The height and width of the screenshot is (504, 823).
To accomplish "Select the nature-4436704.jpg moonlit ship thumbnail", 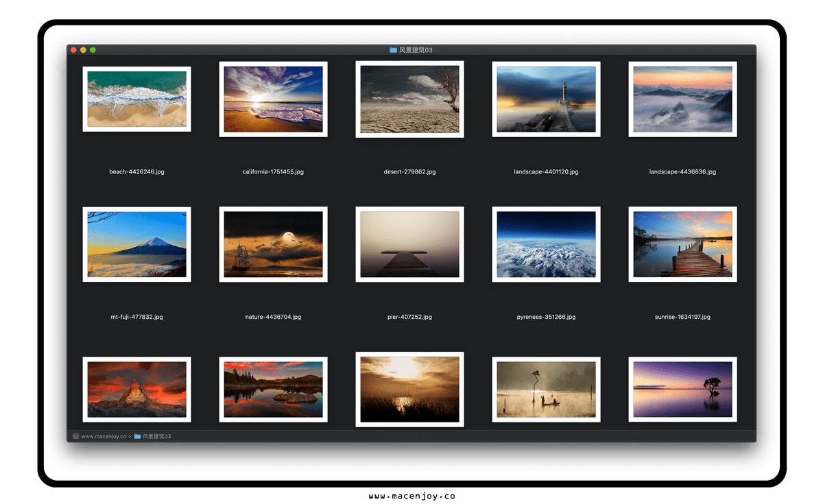I will 273,244.
